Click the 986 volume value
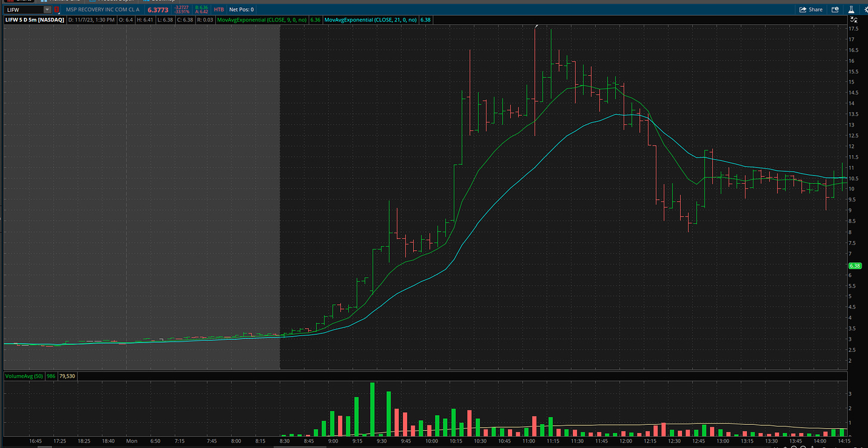This screenshot has height=448, width=868. [51, 376]
